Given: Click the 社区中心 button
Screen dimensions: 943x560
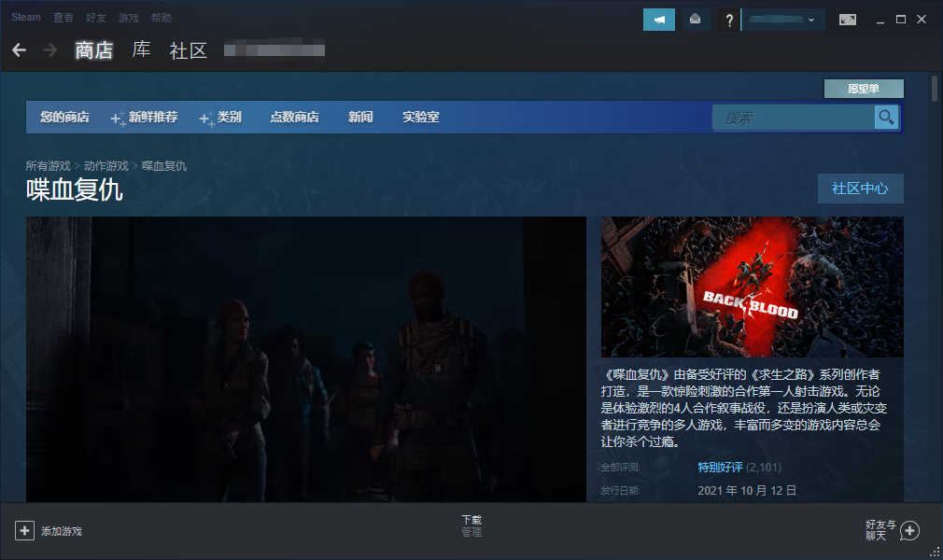Looking at the screenshot, I should tap(860, 189).
